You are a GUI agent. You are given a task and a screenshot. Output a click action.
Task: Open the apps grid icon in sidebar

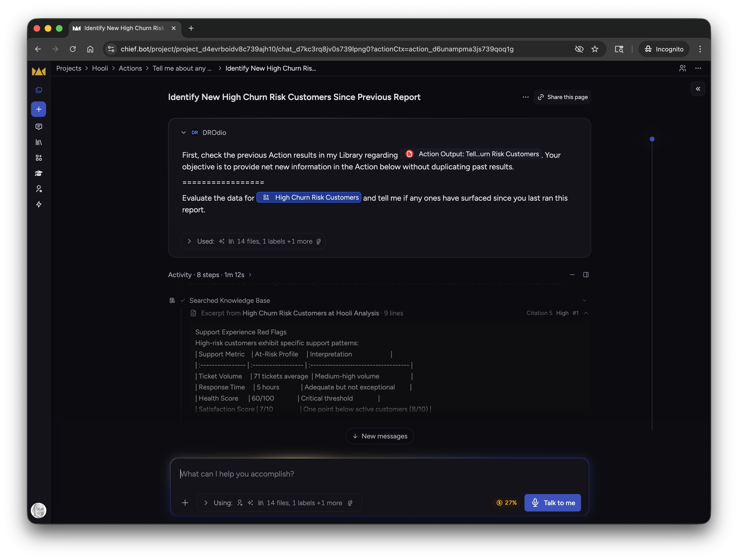tap(39, 158)
